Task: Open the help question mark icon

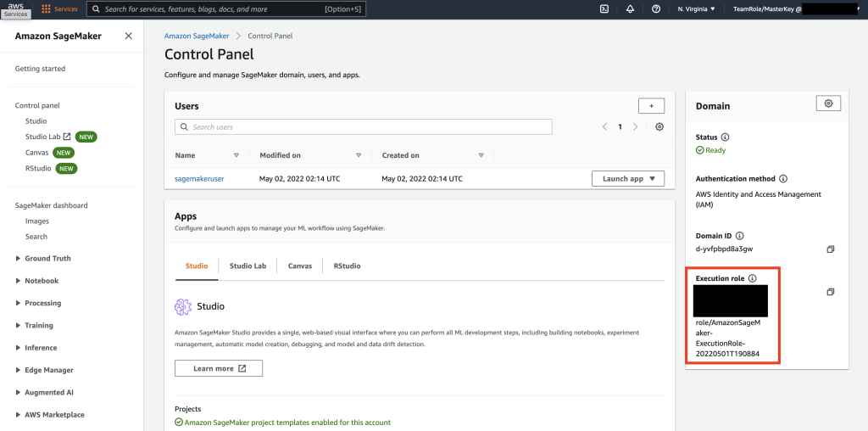Action: tap(656, 8)
